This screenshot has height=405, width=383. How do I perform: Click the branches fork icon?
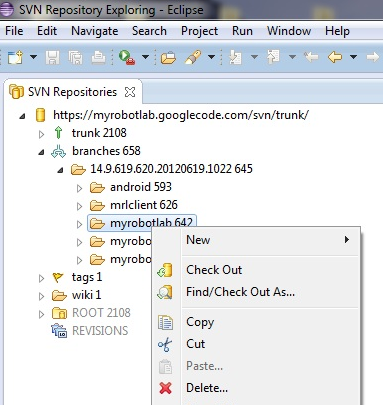point(59,151)
